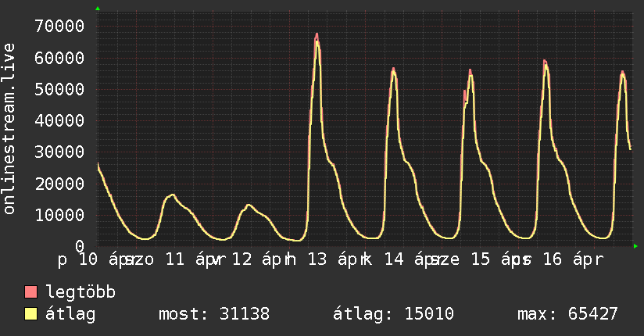Click the 50000 y-axis label
The width and height of the screenshot is (644, 336).
(59, 89)
